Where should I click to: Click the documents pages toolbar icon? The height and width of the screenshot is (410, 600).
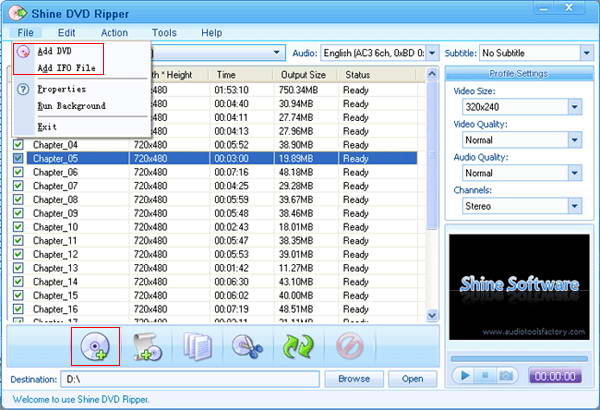coord(197,346)
